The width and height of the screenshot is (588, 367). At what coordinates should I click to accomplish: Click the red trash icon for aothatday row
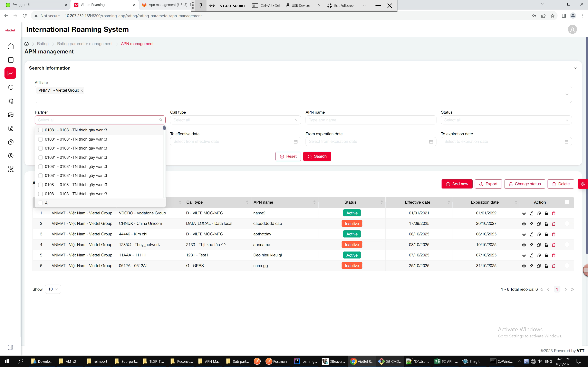pos(553,234)
